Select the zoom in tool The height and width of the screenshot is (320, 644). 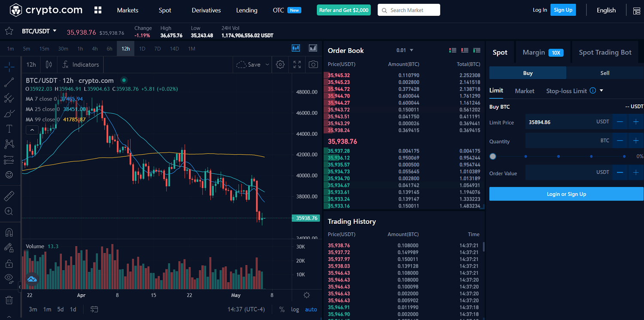point(9,211)
